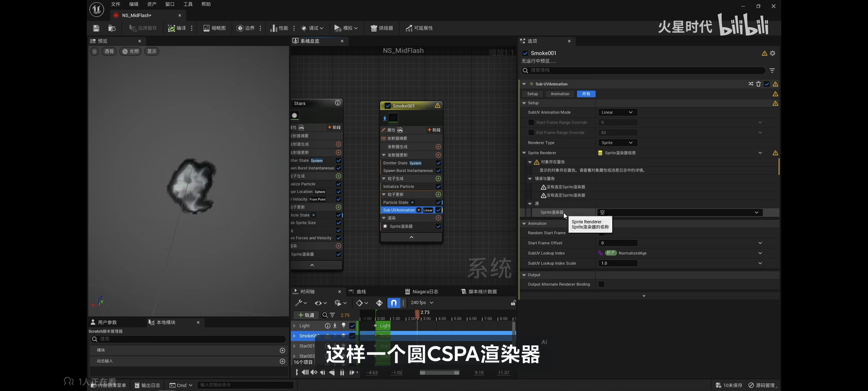868x391 pixels.
Task: Open the Sprite渲染器 source dropdown
Action: point(679,213)
